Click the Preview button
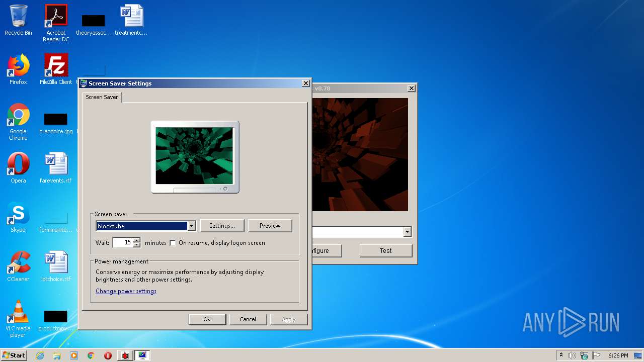This screenshot has width=644, height=362. click(x=270, y=226)
